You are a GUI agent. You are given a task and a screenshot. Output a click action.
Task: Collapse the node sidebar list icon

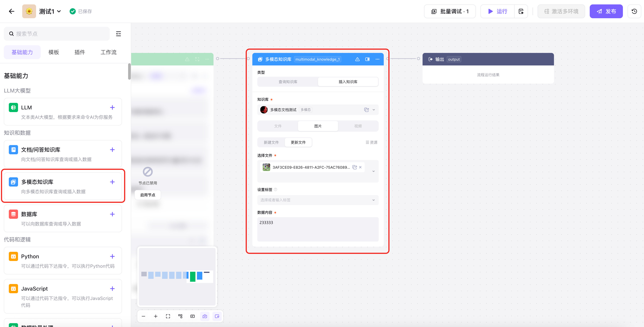pos(119,34)
